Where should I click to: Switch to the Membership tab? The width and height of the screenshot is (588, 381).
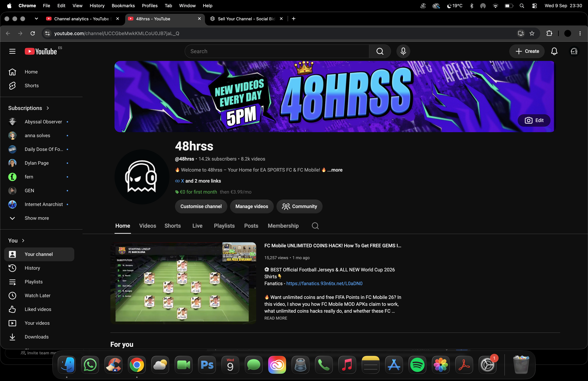[283, 226]
